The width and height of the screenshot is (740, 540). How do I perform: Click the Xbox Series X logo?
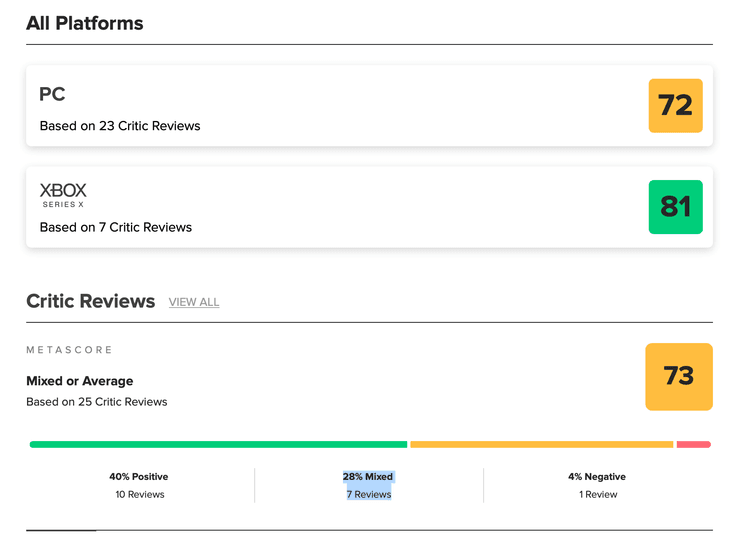pyautogui.click(x=63, y=194)
